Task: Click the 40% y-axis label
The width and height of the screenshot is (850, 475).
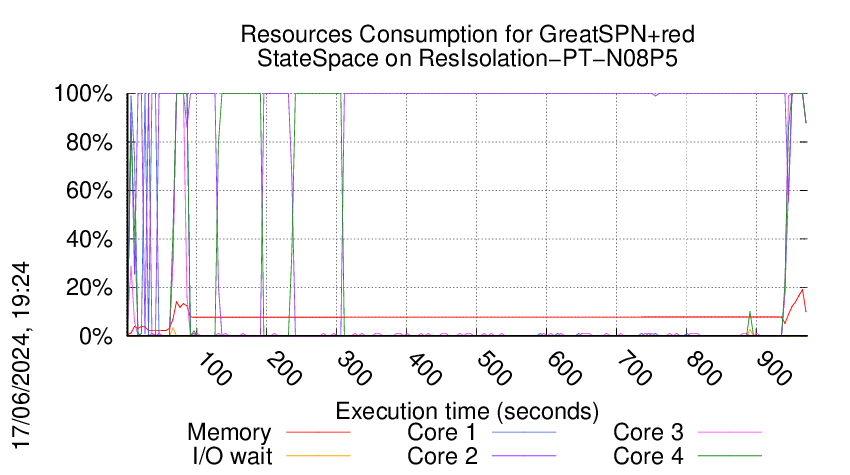Action: (x=89, y=239)
